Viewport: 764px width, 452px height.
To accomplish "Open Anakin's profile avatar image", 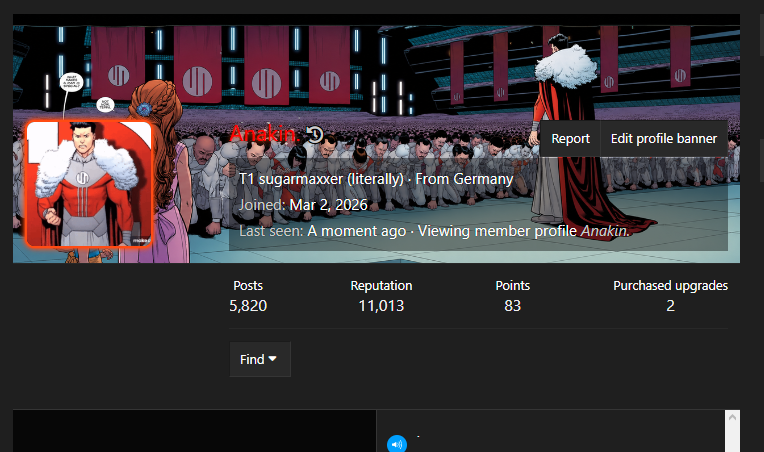I will [89, 184].
